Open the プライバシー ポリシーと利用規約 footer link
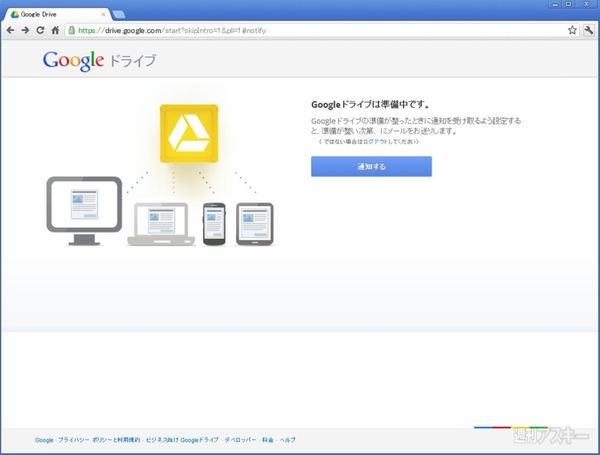Image resolution: width=600 pixels, height=455 pixels. [99, 440]
